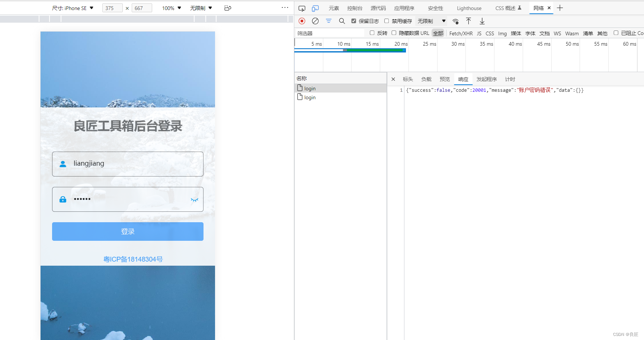Switch to the Elements tab
Viewport: 644px width, 340px height.
pos(334,8)
